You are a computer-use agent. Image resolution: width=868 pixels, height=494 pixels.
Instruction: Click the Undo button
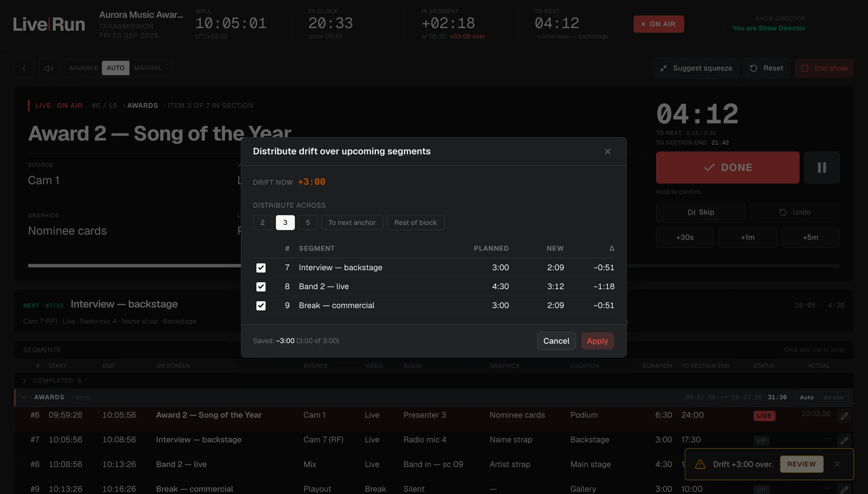(x=795, y=212)
